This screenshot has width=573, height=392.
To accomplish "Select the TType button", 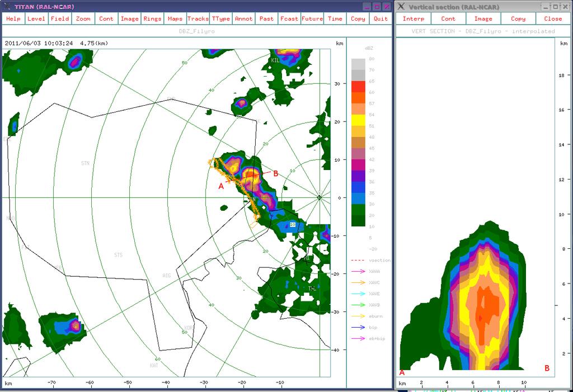I will tap(221, 18).
